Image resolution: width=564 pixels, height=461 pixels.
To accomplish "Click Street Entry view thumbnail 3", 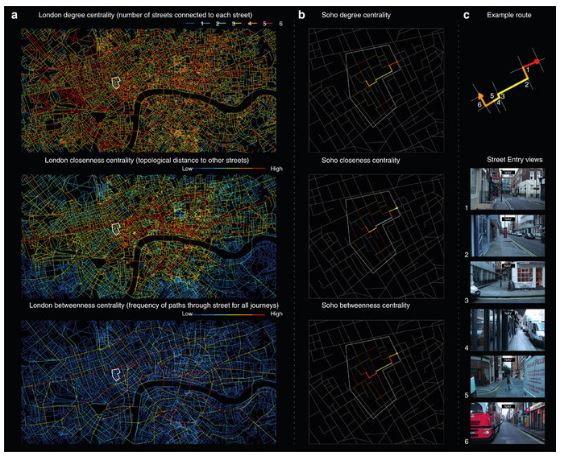I will (508, 282).
